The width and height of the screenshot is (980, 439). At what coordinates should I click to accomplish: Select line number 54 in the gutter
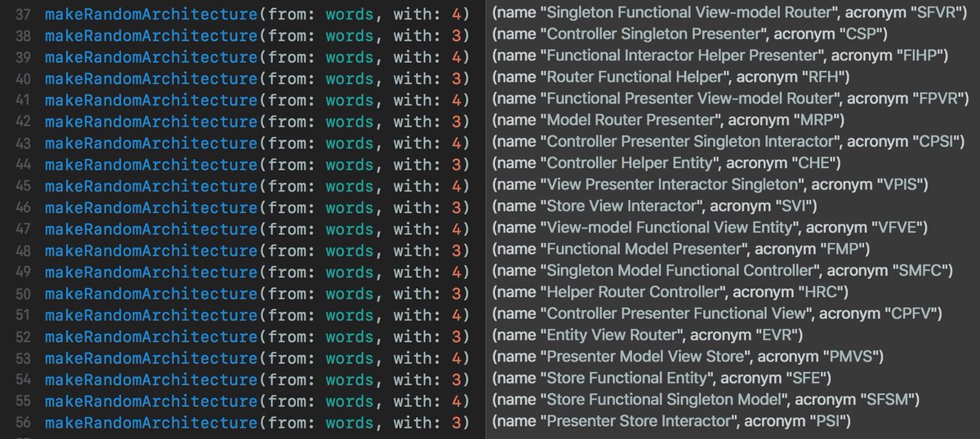click(21, 380)
